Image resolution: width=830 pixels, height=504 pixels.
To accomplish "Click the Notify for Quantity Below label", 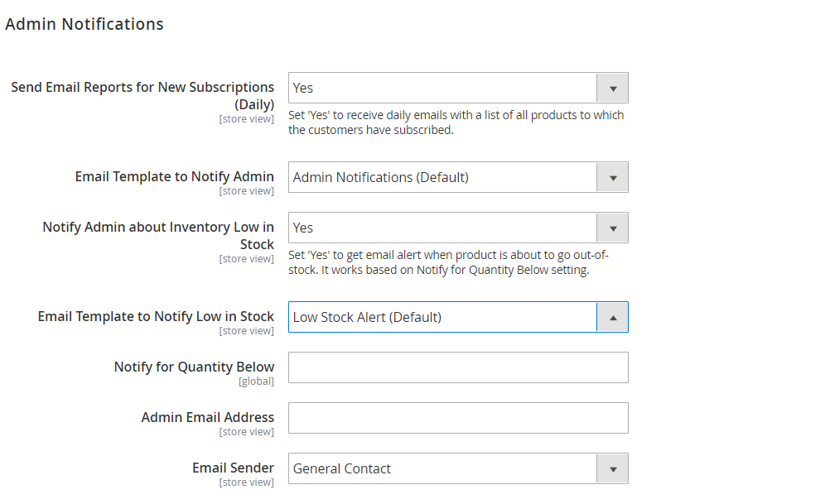I will tap(195, 367).
